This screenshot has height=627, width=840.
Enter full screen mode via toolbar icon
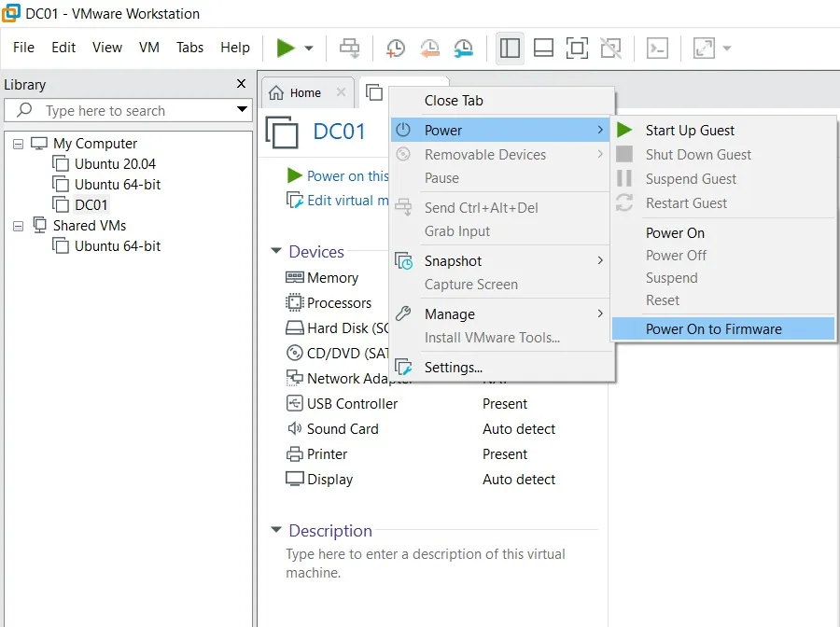(577, 49)
